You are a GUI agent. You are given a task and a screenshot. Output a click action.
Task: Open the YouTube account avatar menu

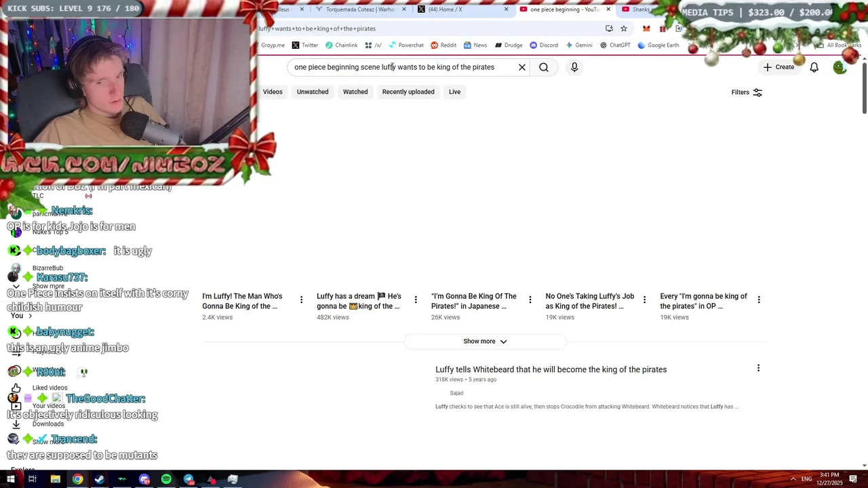[840, 67]
